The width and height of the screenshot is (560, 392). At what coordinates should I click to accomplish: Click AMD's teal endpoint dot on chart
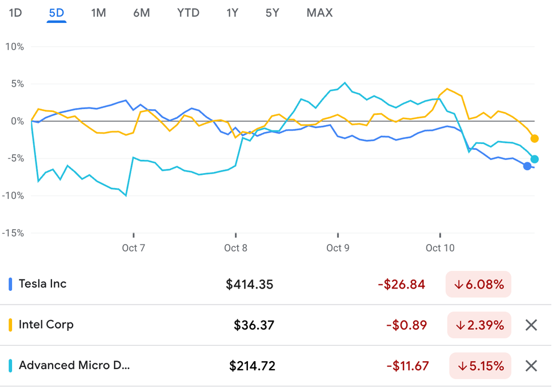(534, 159)
